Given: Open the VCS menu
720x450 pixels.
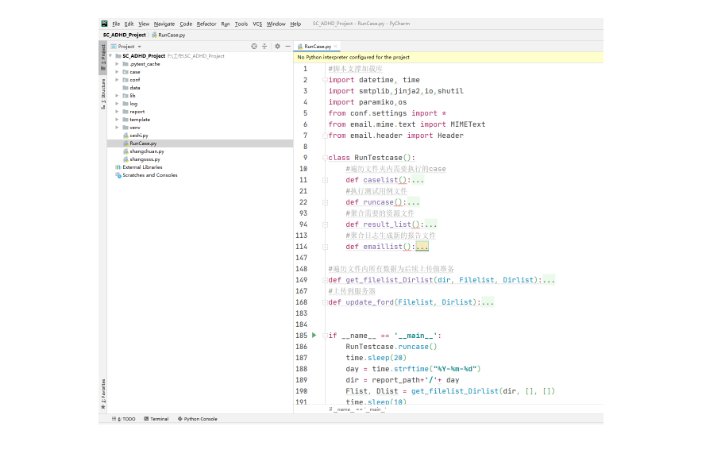Looking at the screenshot, I should (257, 23).
